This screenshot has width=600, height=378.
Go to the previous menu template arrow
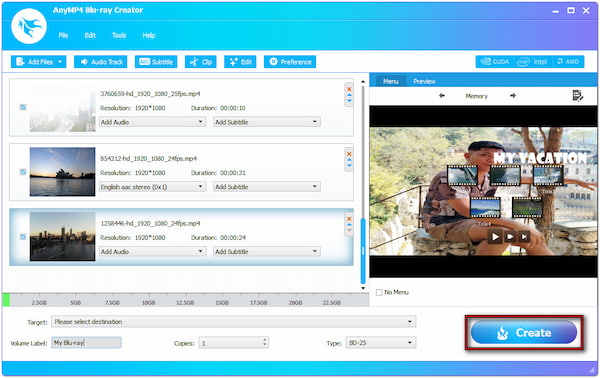[442, 96]
